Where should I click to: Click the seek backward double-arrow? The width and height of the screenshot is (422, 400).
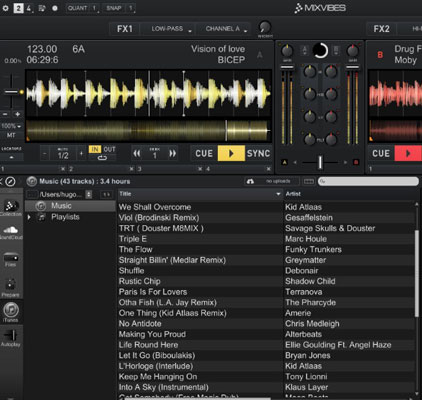[x=137, y=154]
